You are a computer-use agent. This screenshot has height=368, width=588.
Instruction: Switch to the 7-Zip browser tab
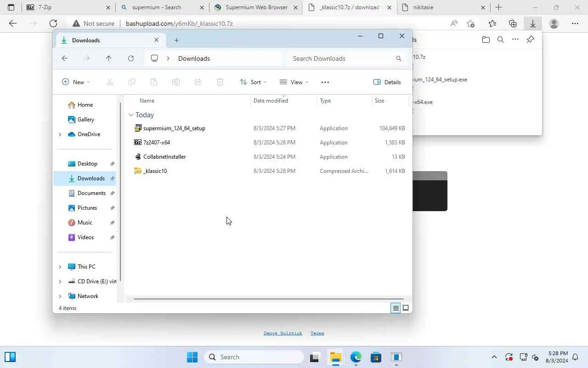pos(69,7)
